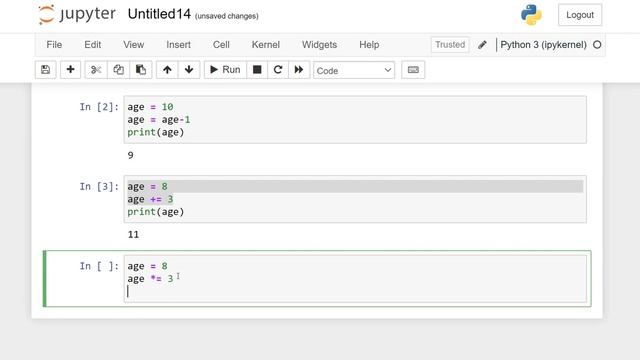Click the Trusted notebook button
Image resolution: width=640 pixels, height=360 pixels.
pyautogui.click(x=450, y=45)
